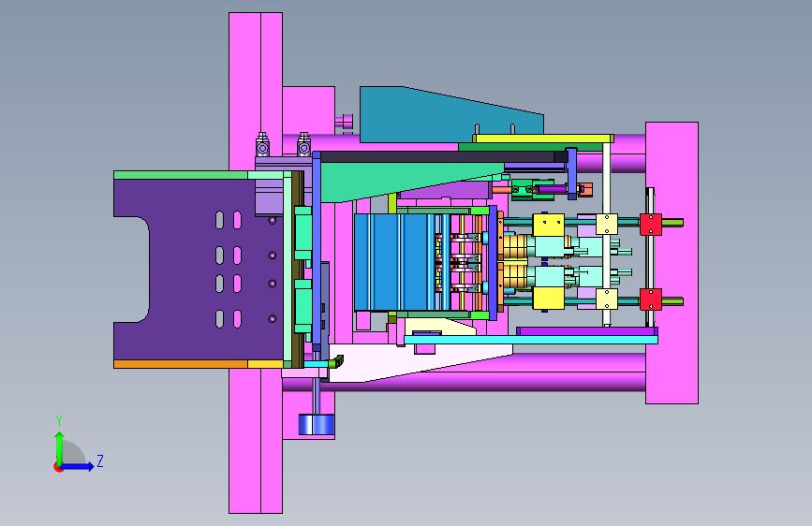Viewport: 812px width, 526px height.
Task: Select the yellow bar beneath the teal cover
Action: [x=542, y=139]
